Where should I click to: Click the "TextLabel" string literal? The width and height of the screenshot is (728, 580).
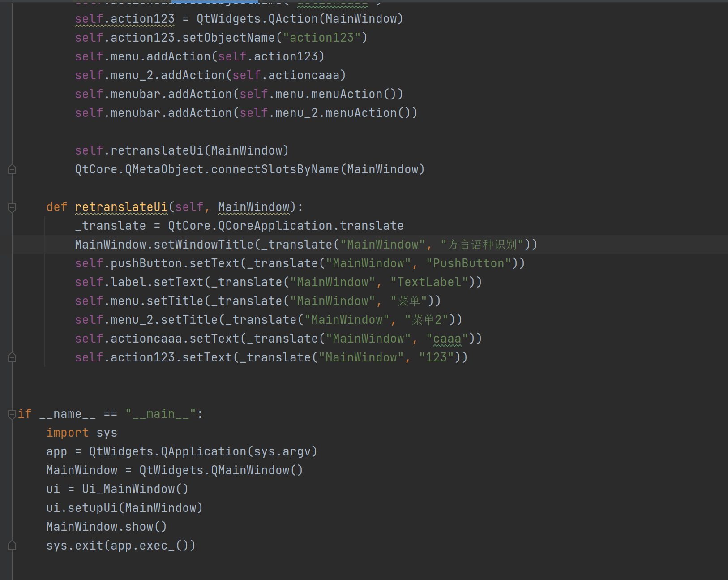point(429,282)
